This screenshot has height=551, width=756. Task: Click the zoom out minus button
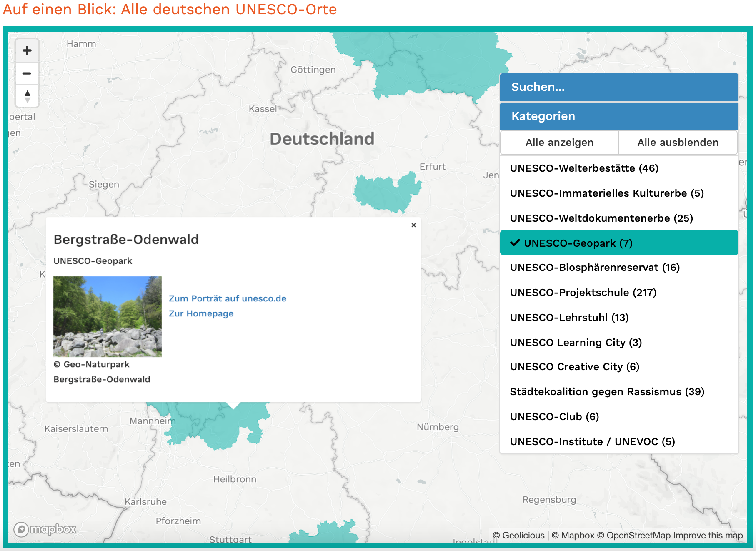coord(27,73)
